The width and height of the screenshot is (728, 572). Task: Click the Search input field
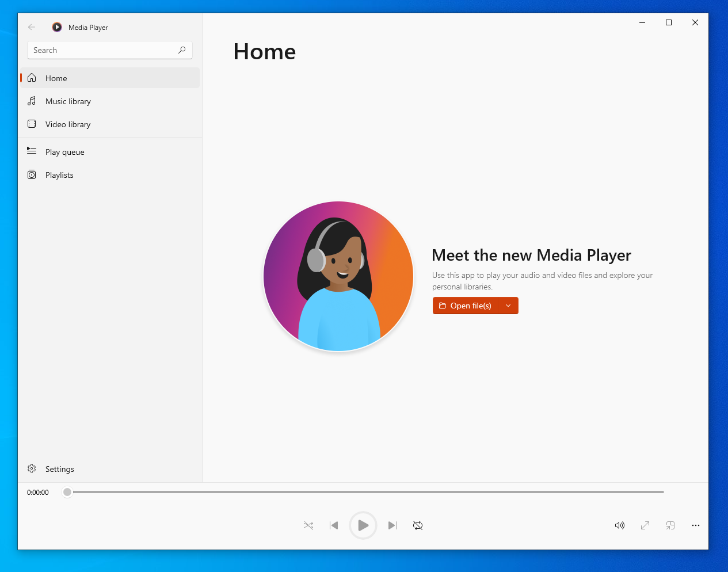(x=109, y=50)
